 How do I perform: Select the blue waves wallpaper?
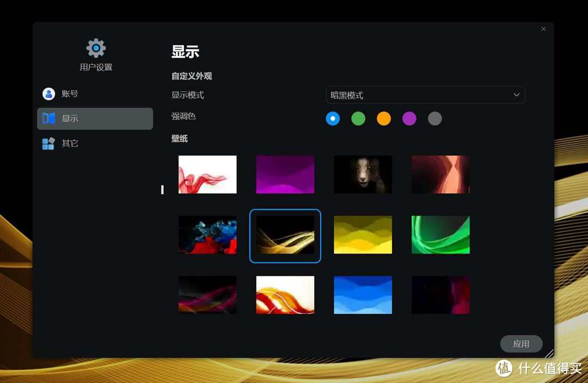(x=363, y=295)
